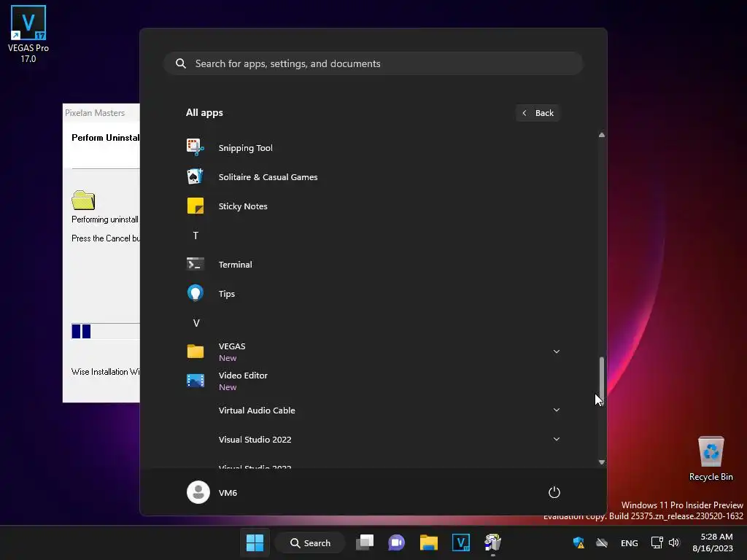Click the Start menu search field
Image resolution: width=747 pixels, height=560 pixels.
point(373,63)
